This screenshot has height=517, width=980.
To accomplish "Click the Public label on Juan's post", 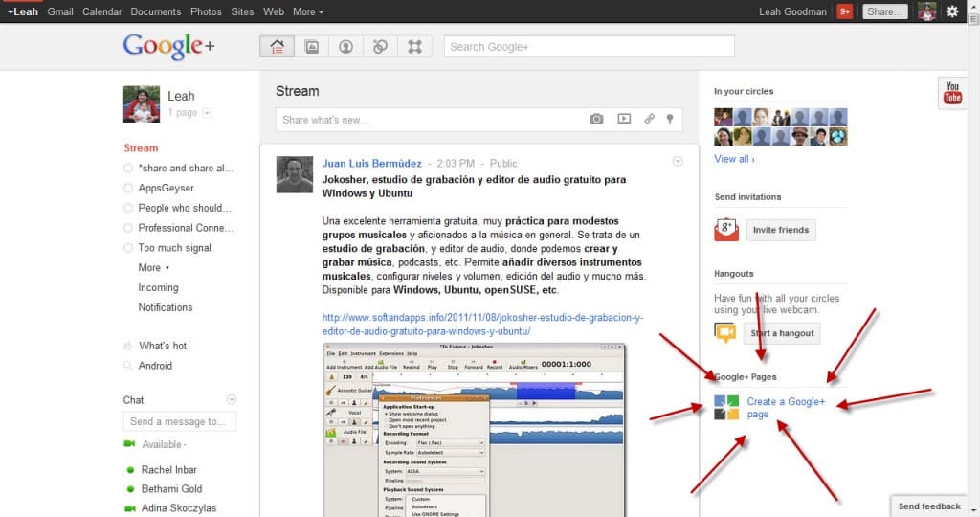I will (x=503, y=163).
